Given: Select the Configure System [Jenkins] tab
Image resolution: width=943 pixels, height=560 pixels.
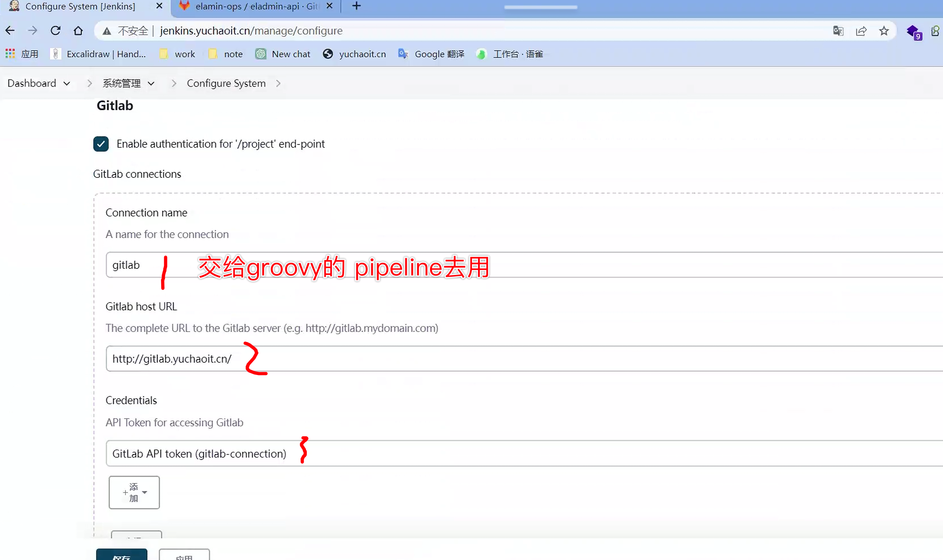Looking at the screenshot, I should point(80,7).
